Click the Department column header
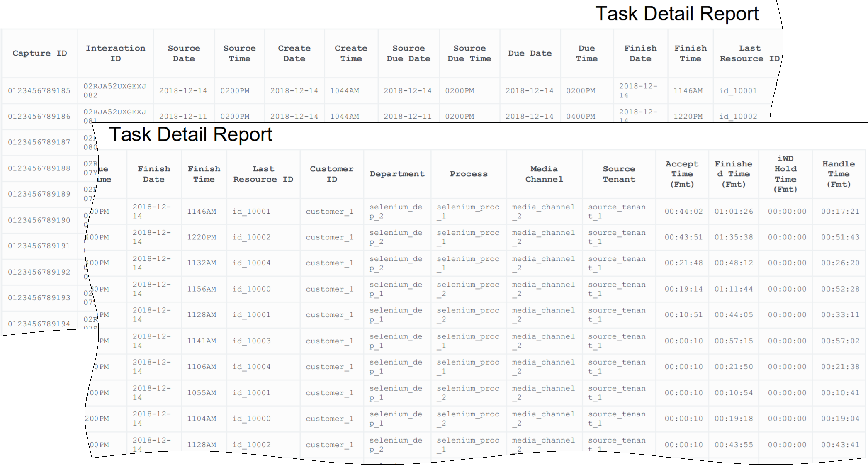Screen dimensions: 868x465 pyautogui.click(x=397, y=174)
